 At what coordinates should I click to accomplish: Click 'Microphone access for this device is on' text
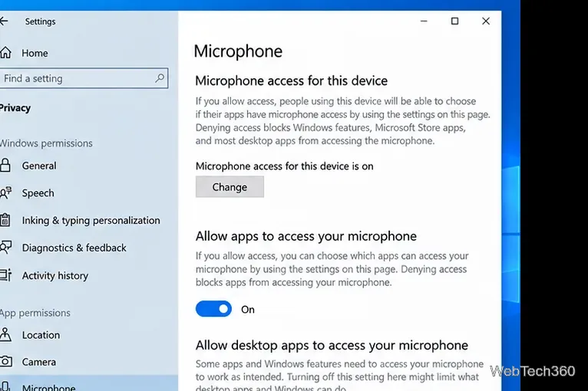(284, 166)
